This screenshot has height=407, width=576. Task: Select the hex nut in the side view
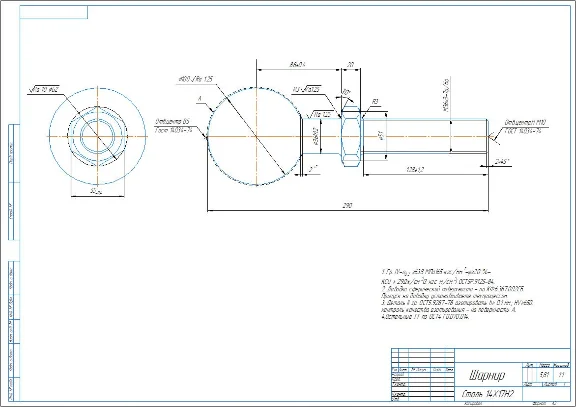click(351, 137)
